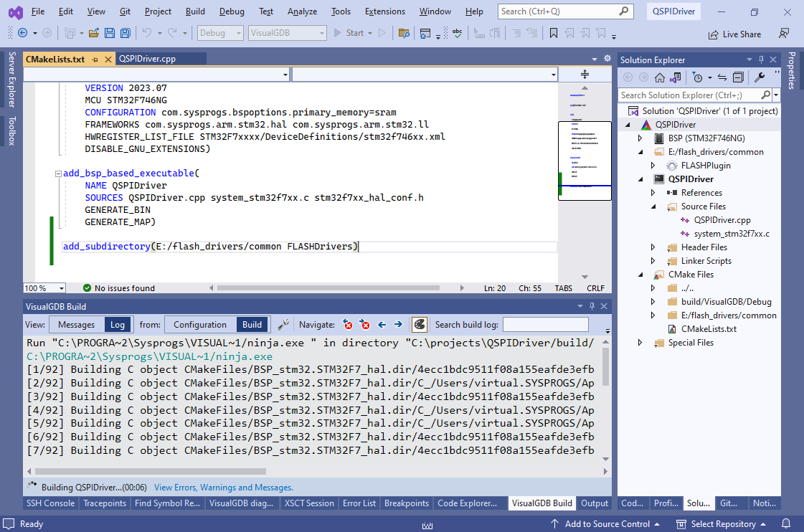Switch to the Error List tab
The height and width of the screenshot is (532, 804).
tap(359, 503)
